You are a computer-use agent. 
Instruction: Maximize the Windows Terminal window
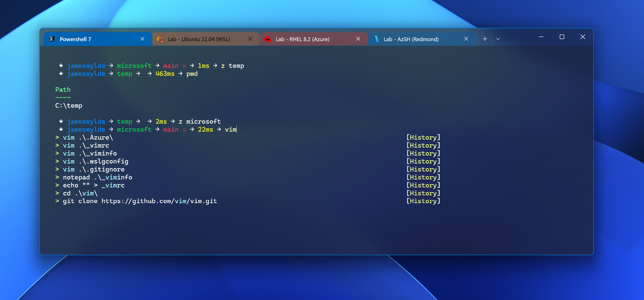pyautogui.click(x=562, y=37)
